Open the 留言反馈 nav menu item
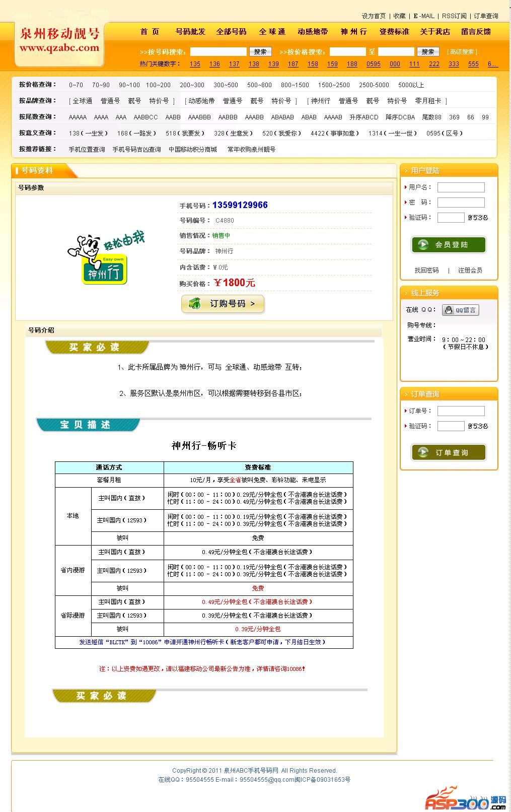 (x=476, y=32)
